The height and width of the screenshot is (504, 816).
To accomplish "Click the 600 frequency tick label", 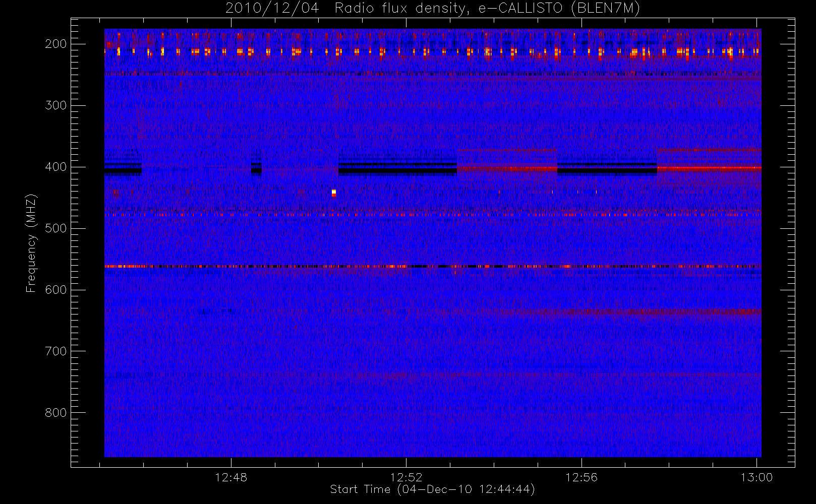I will (x=55, y=290).
